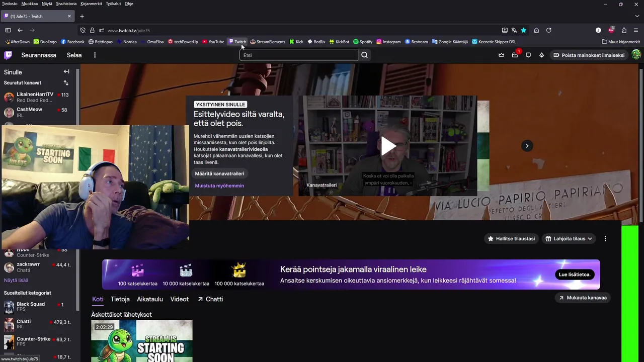The height and width of the screenshot is (362, 644).
Task: Open Black Squad category
Action: point(38,307)
